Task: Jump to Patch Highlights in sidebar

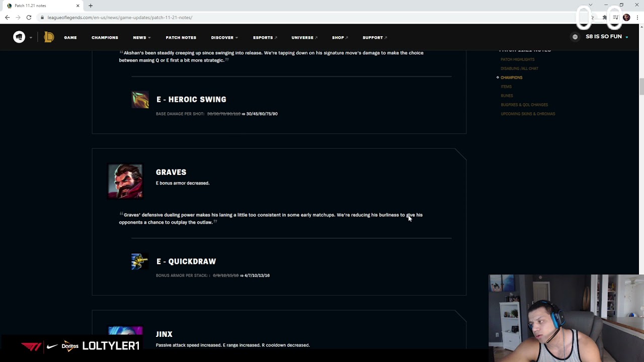Action: click(x=517, y=59)
